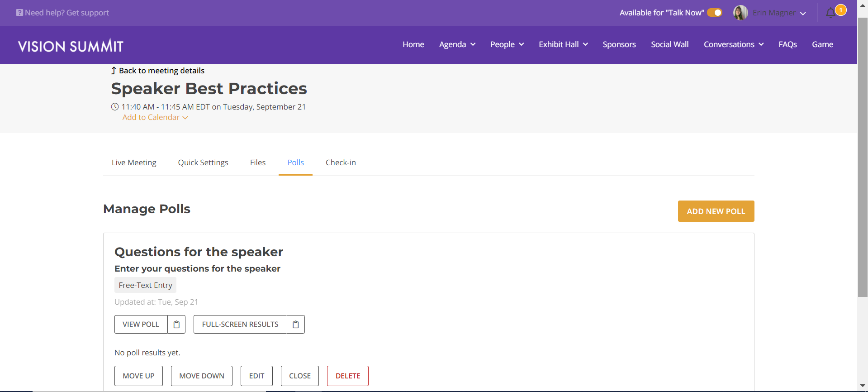Open the Conversations dropdown menu
The image size is (868, 392).
[x=734, y=44]
